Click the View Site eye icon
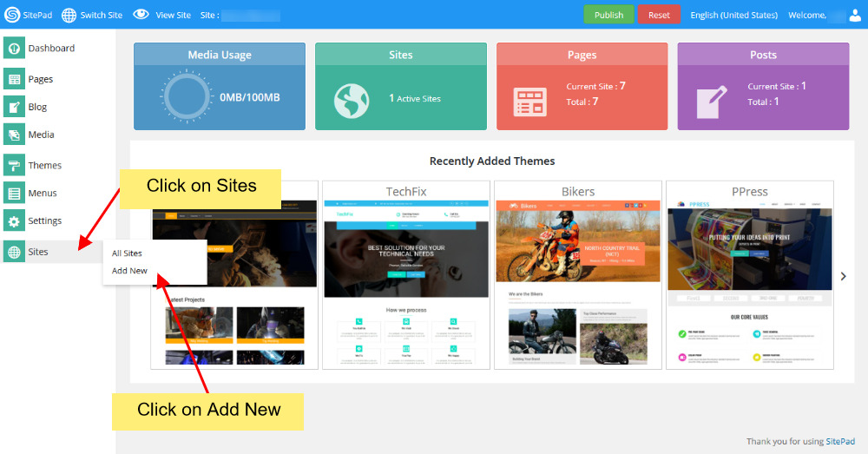 point(141,15)
